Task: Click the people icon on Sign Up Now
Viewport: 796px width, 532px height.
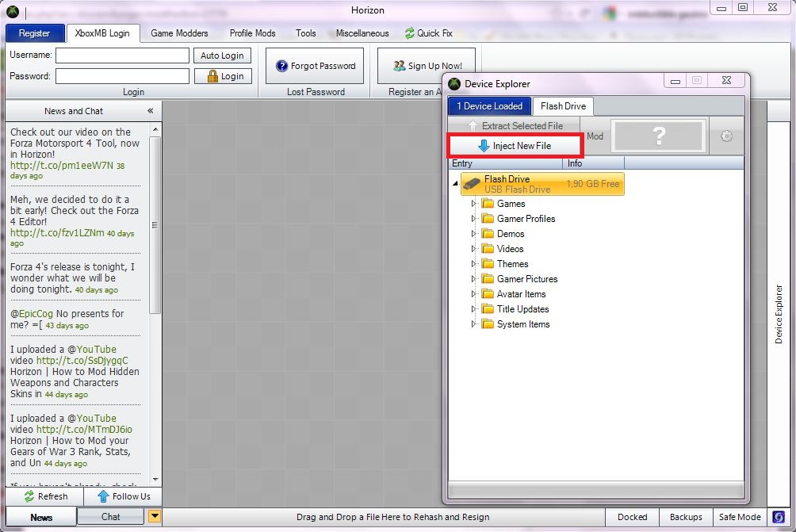Action: click(x=400, y=66)
